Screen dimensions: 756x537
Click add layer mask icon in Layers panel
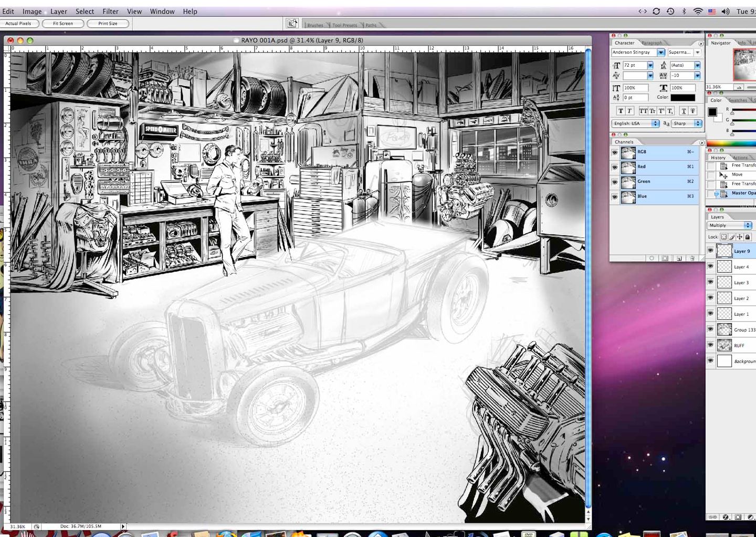coord(738,518)
